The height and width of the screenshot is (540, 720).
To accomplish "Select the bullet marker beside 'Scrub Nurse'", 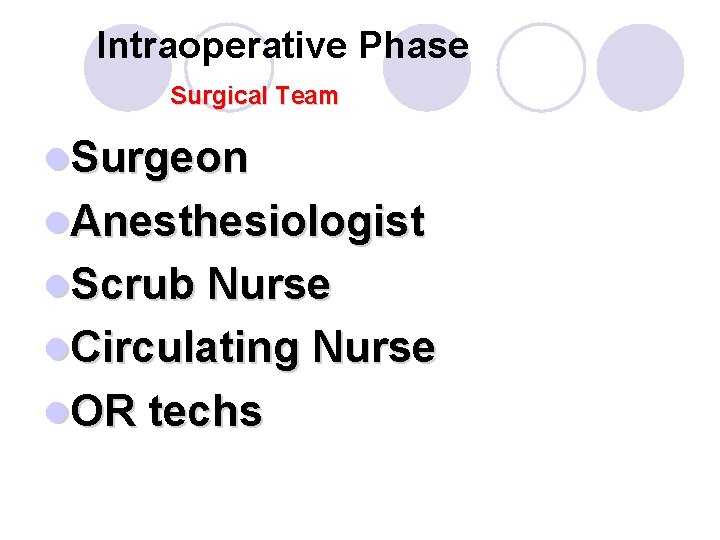I will (58, 286).
